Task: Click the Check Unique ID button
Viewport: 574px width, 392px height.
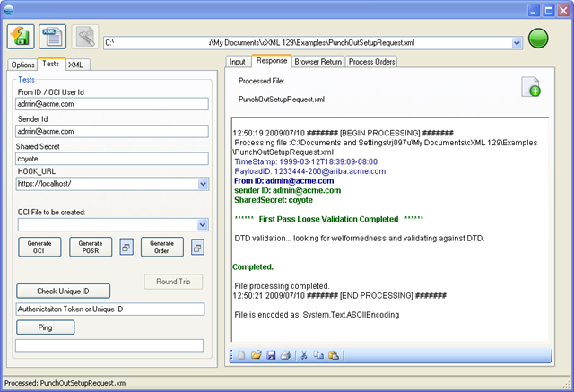Action: tap(63, 291)
